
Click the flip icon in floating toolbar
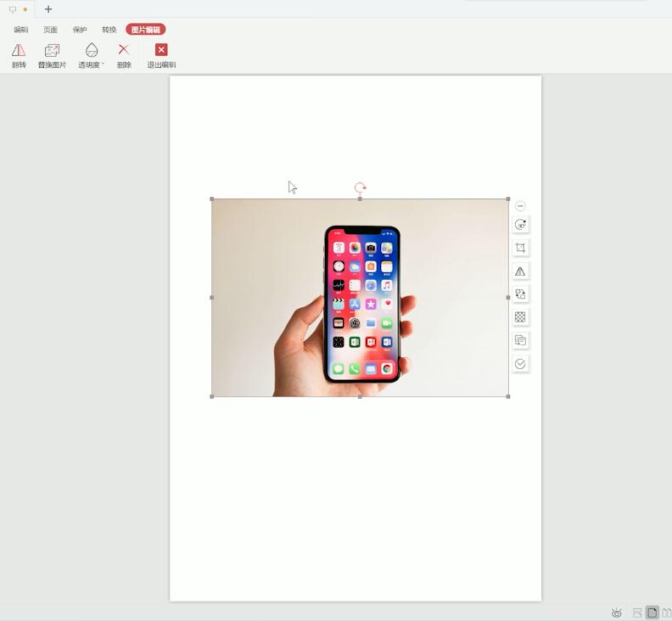tap(520, 271)
